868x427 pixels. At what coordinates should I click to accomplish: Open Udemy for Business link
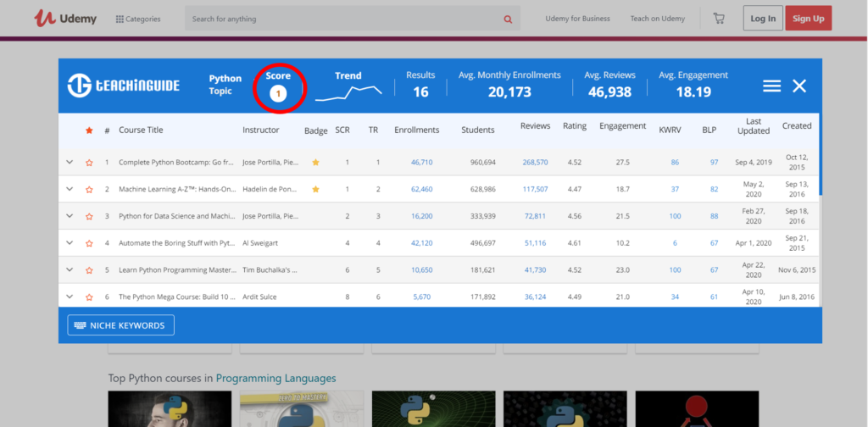[x=577, y=19]
